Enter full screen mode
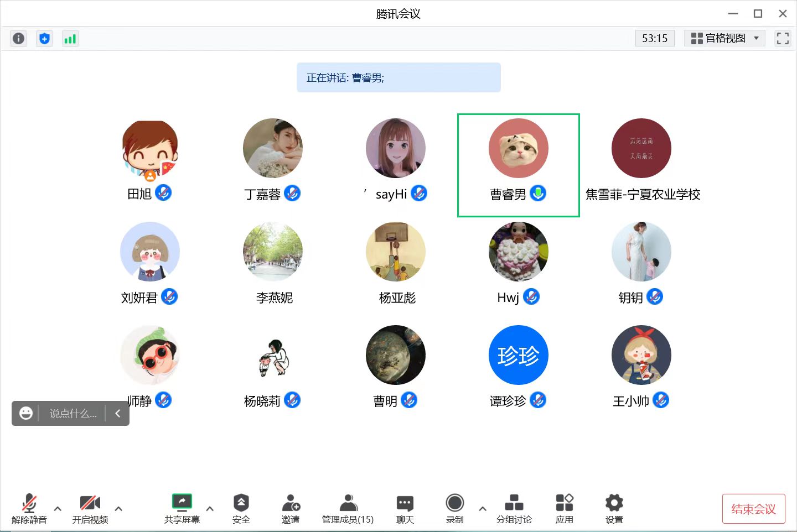 pos(783,38)
